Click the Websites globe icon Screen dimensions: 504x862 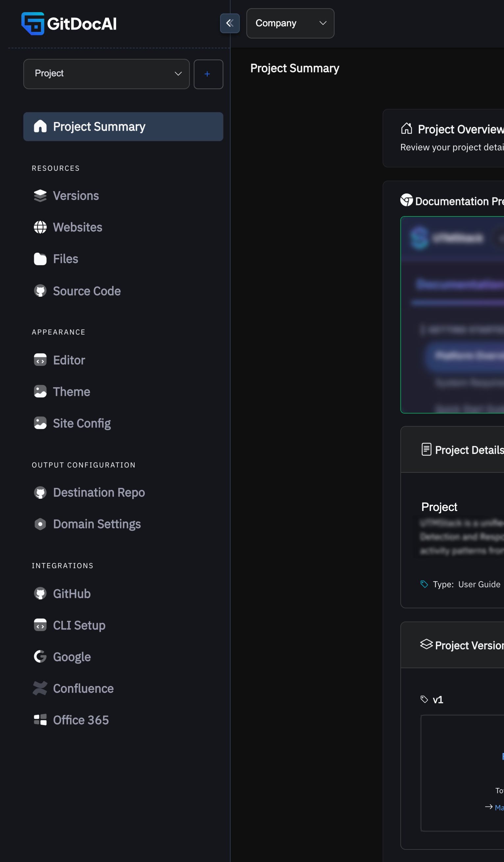click(x=40, y=227)
